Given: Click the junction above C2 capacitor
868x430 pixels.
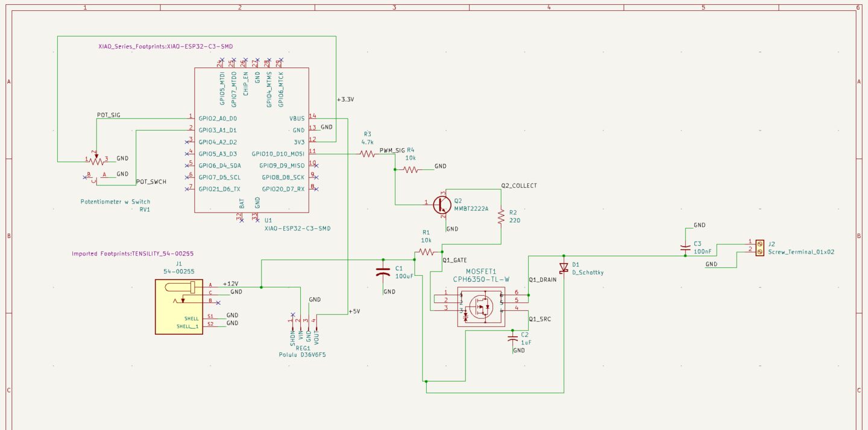Looking at the screenshot, I should click(x=512, y=330).
